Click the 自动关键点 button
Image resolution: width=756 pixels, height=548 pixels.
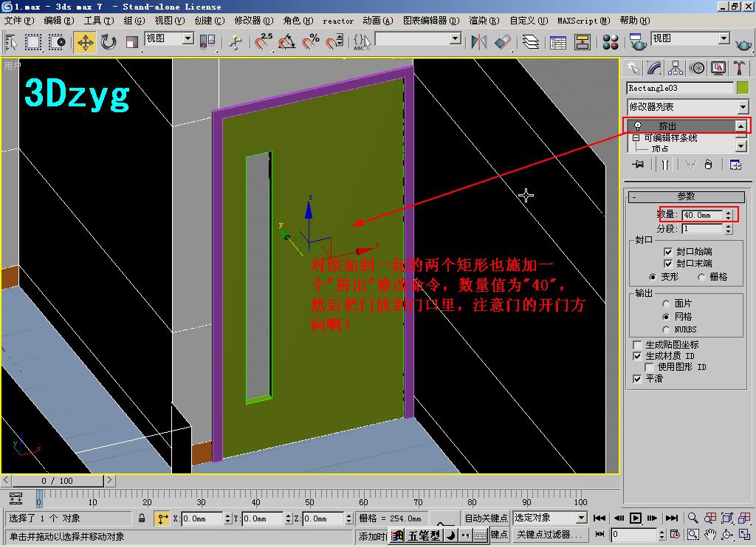[486, 518]
